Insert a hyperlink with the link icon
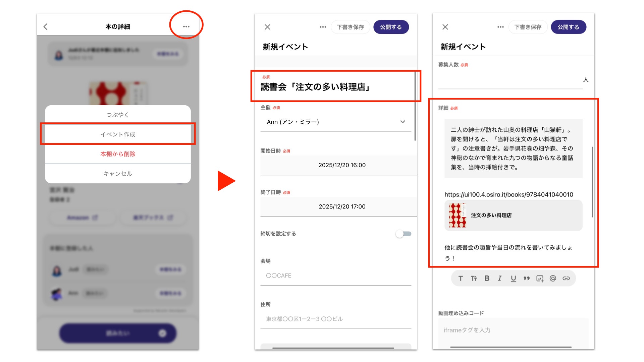 (x=566, y=278)
